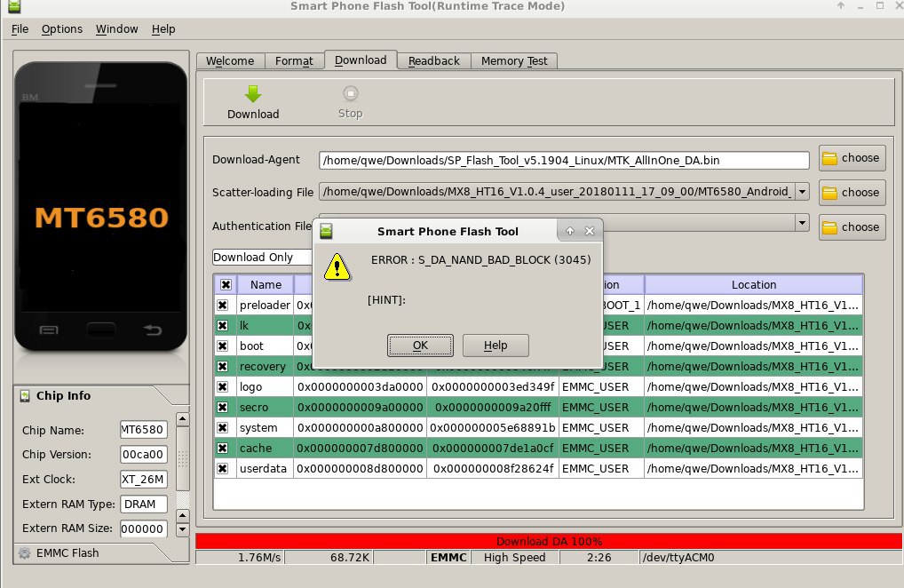Switch to the Format tab

click(294, 61)
